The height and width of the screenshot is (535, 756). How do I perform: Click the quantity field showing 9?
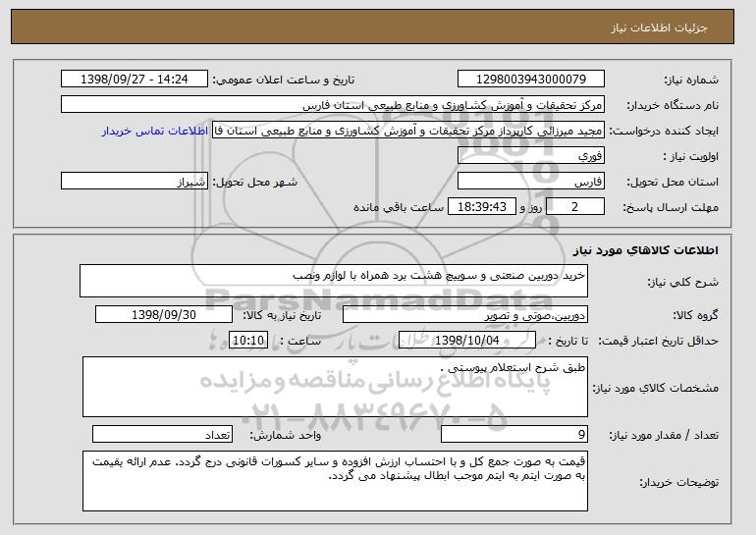click(x=514, y=434)
